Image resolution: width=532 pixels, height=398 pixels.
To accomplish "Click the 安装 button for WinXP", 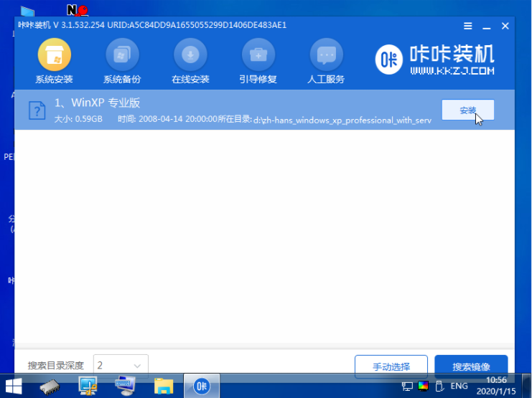I will (x=467, y=110).
